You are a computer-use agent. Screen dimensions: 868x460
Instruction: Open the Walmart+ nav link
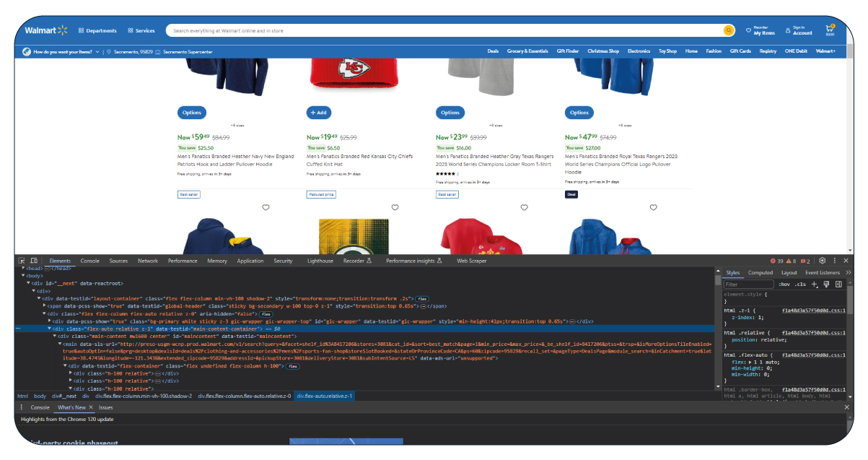click(x=825, y=51)
